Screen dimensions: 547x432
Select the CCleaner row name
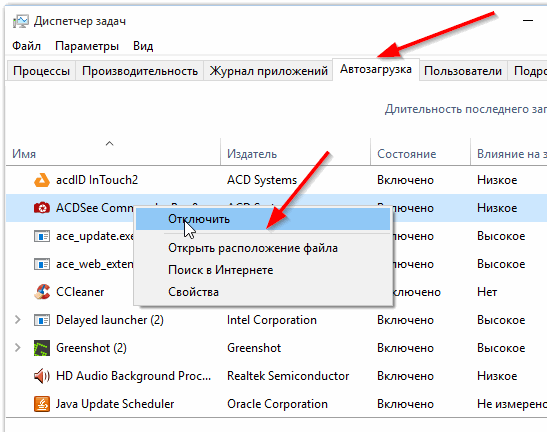[80, 292]
